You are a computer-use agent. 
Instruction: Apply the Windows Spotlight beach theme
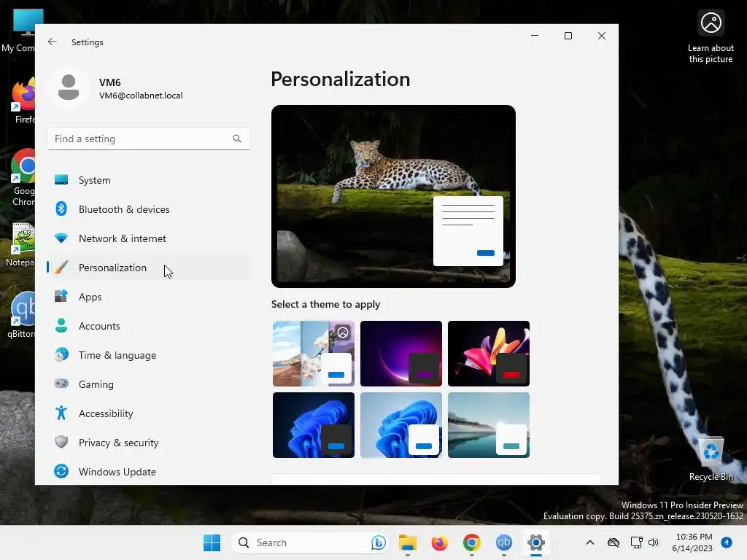pos(314,354)
